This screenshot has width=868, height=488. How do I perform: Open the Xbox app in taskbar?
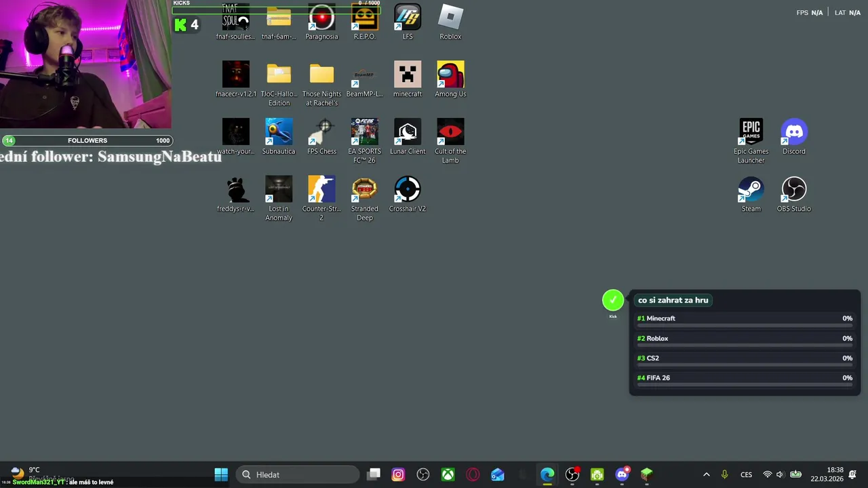[x=448, y=474]
